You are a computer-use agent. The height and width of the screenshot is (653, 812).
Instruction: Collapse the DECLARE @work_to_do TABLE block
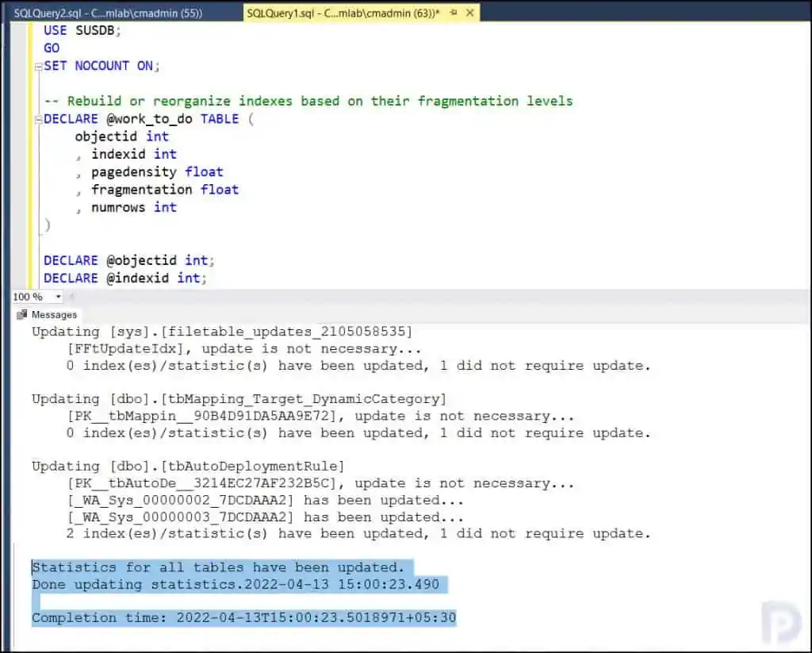point(38,120)
